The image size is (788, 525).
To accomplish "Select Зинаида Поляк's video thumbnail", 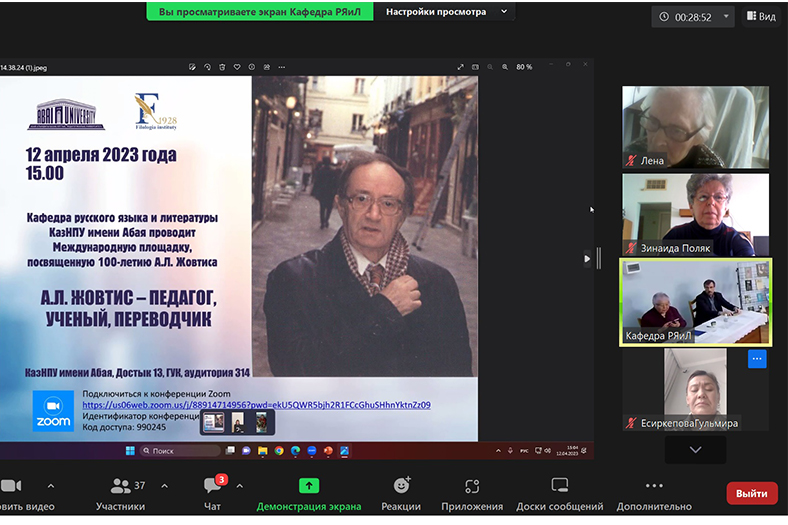I will [696, 214].
